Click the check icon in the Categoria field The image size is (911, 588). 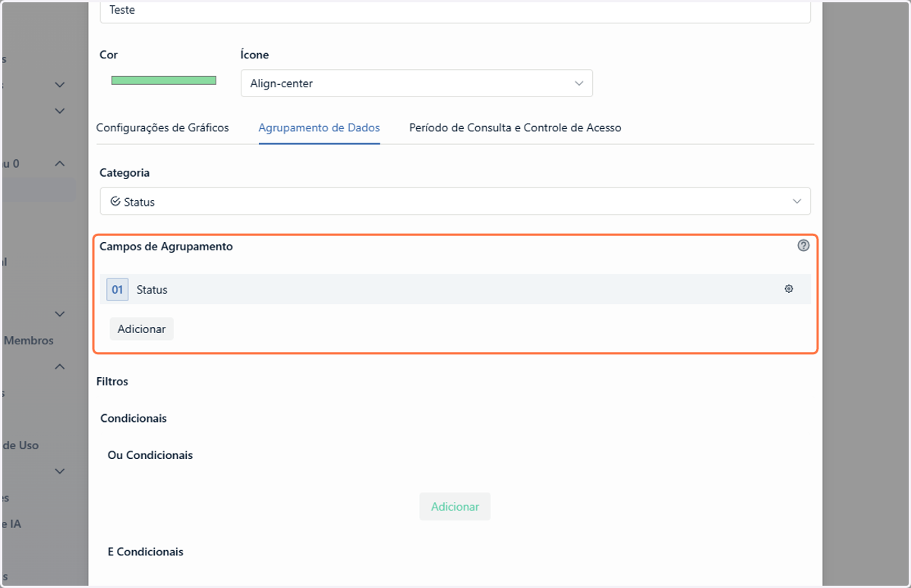coord(115,202)
